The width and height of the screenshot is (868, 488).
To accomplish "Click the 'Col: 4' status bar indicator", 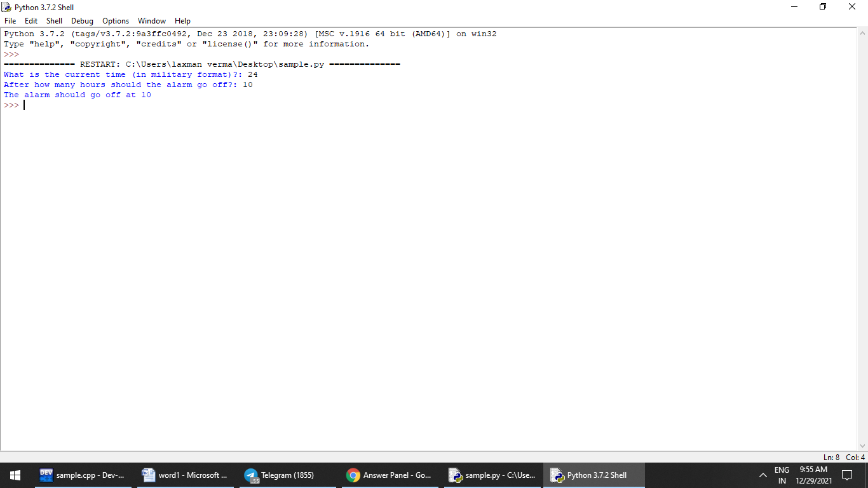I will (855, 457).
